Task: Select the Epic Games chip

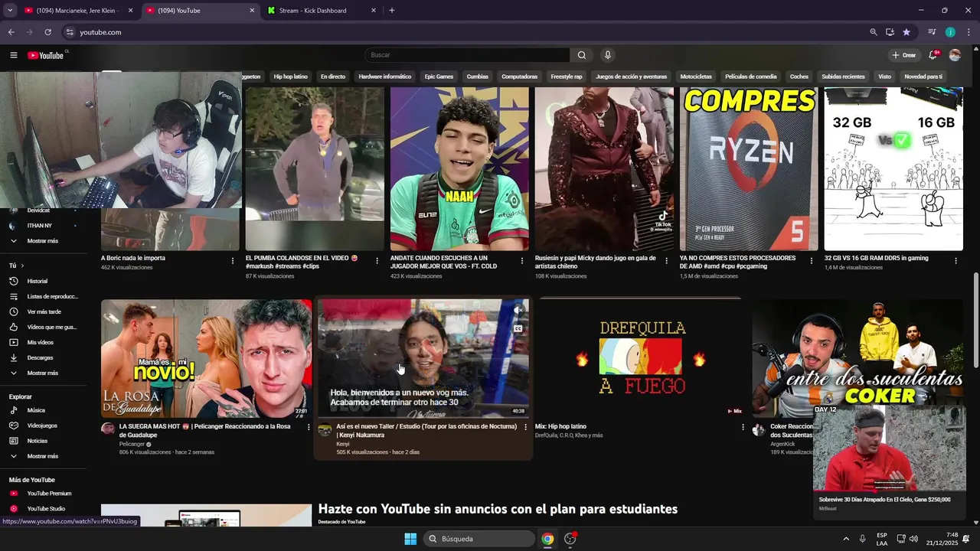Action: point(439,77)
